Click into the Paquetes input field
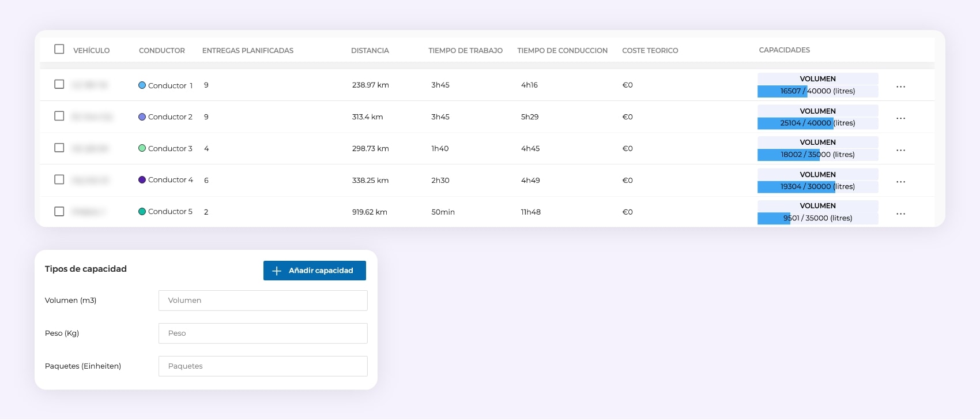Screen dimensions: 980x420 263,366
